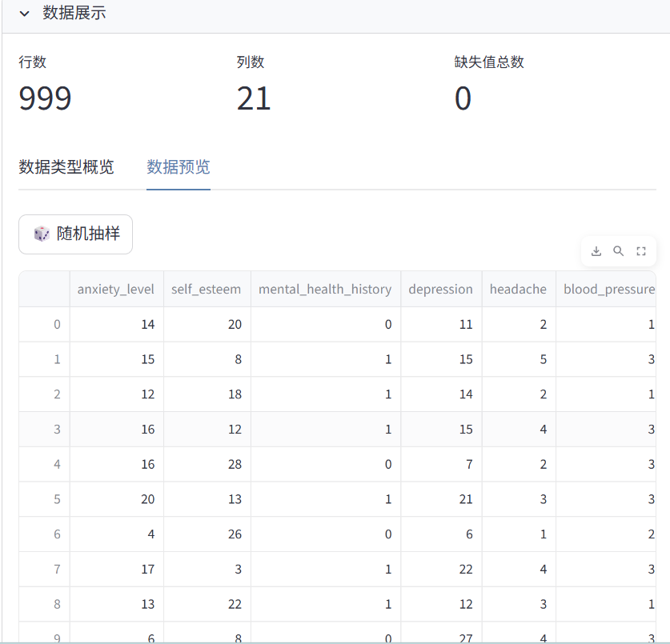Click the download table icon
The image size is (670, 644).
(x=596, y=251)
